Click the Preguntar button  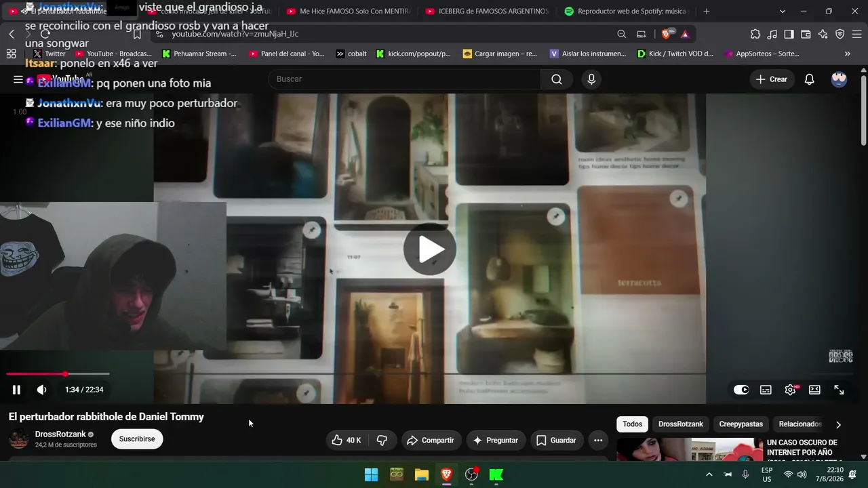pyautogui.click(x=496, y=441)
